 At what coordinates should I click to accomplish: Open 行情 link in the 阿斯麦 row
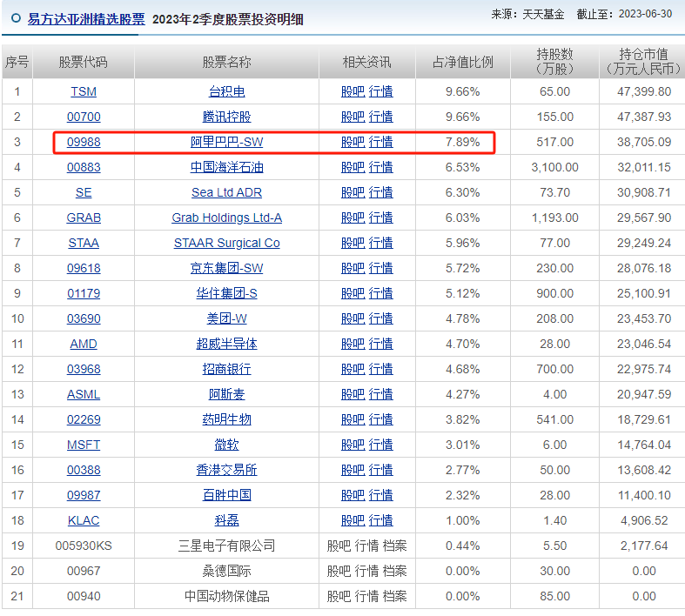381,395
